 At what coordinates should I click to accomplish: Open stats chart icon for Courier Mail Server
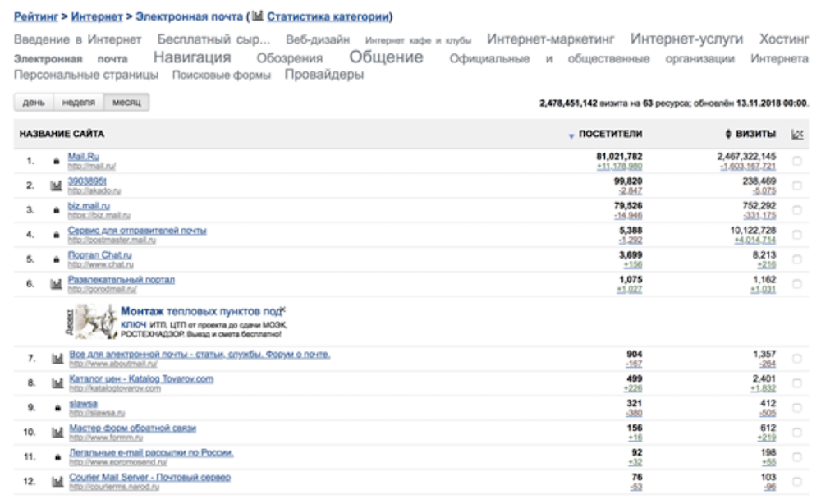coord(57,482)
